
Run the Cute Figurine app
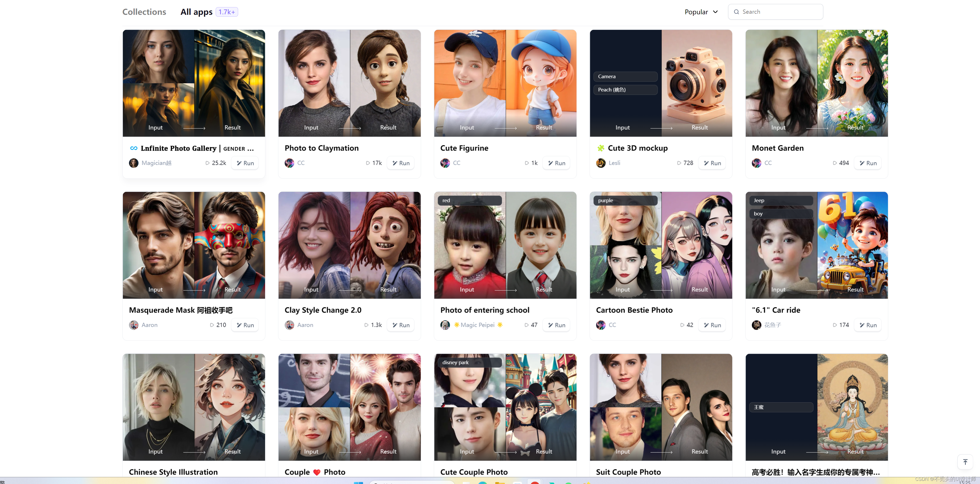pyautogui.click(x=556, y=163)
